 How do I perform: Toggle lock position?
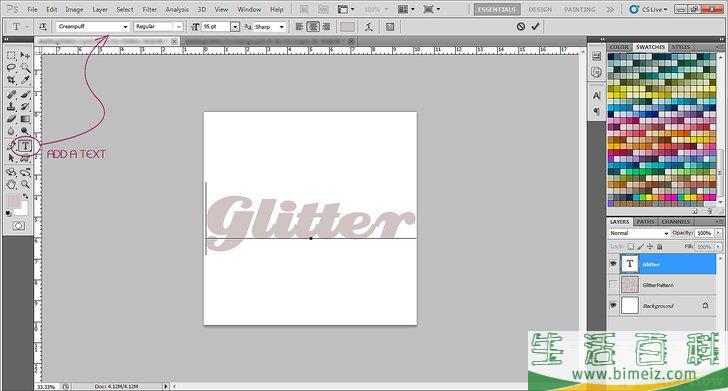point(650,247)
